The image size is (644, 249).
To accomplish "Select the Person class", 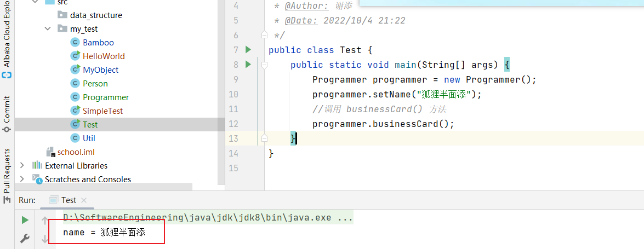I will (x=95, y=84).
